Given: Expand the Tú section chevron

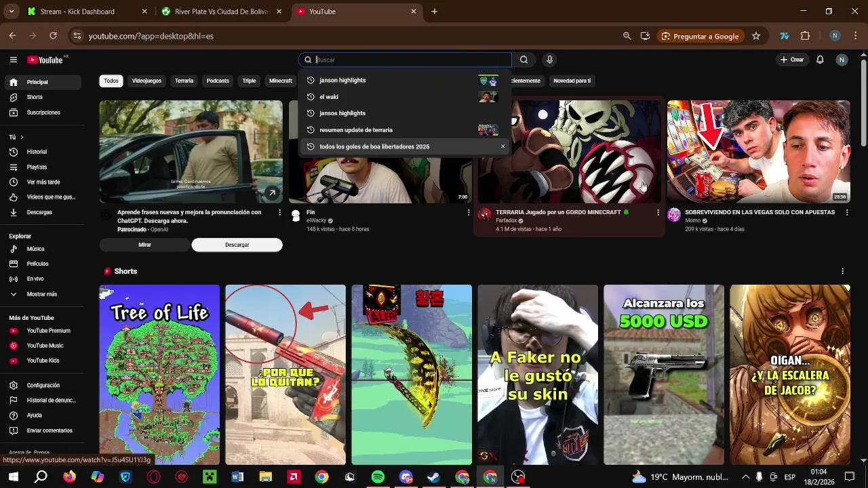Looking at the screenshot, I should pyautogui.click(x=22, y=137).
